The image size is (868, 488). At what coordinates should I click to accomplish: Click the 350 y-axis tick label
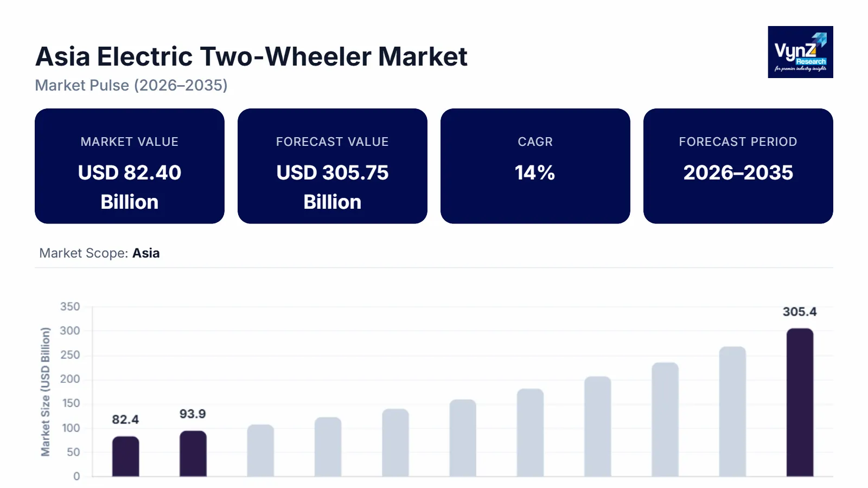[70, 307]
